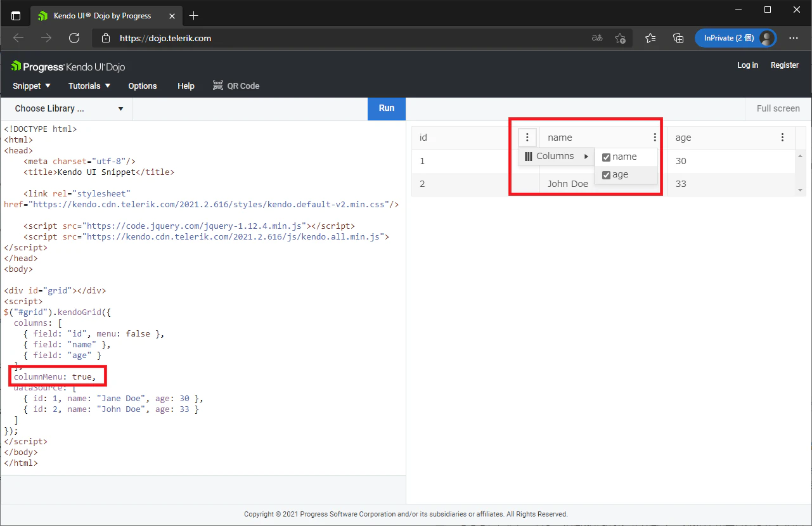Screen dimensions: 812x526
Task: Click the id cell showing 2
Action: point(475,184)
